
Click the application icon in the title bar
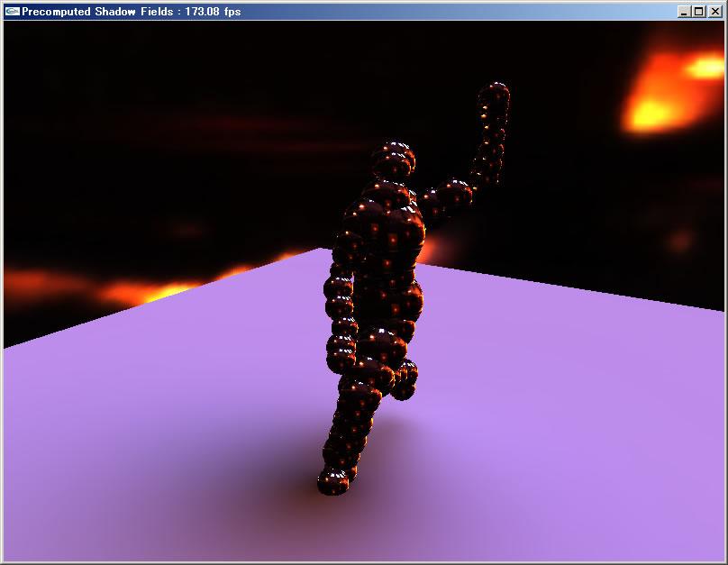pos(13,11)
